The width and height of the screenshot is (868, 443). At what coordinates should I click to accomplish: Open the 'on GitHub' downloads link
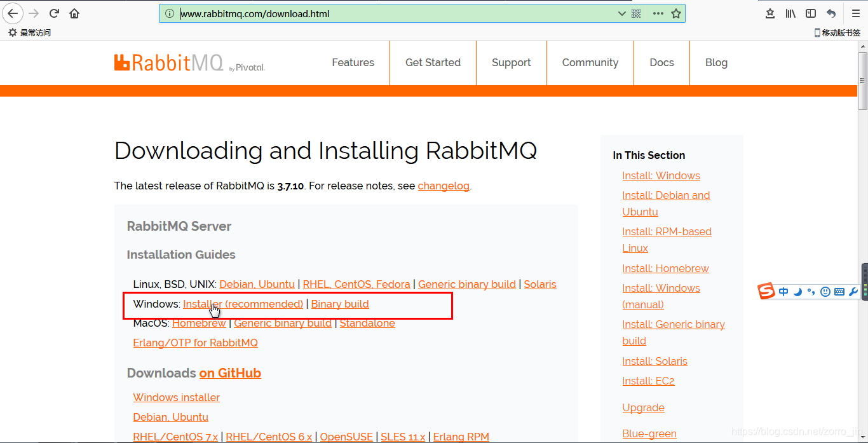pos(230,373)
